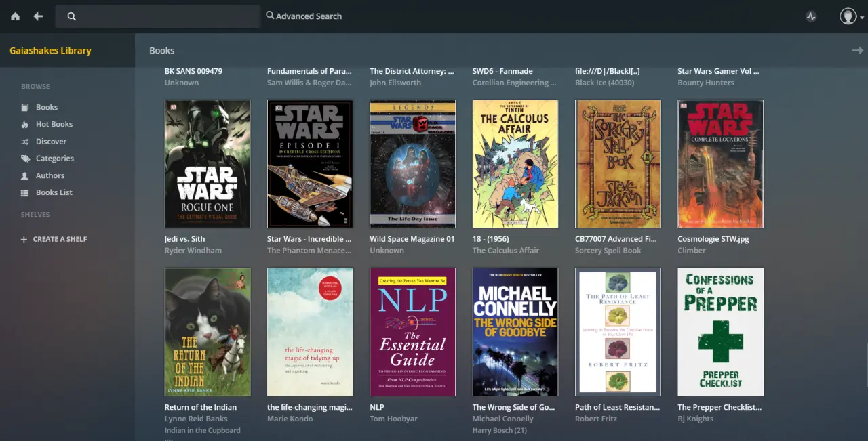The height and width of the screenshot is (441, 868).
Task: Click author Black Ice (40030)
Action: point(605,83)
